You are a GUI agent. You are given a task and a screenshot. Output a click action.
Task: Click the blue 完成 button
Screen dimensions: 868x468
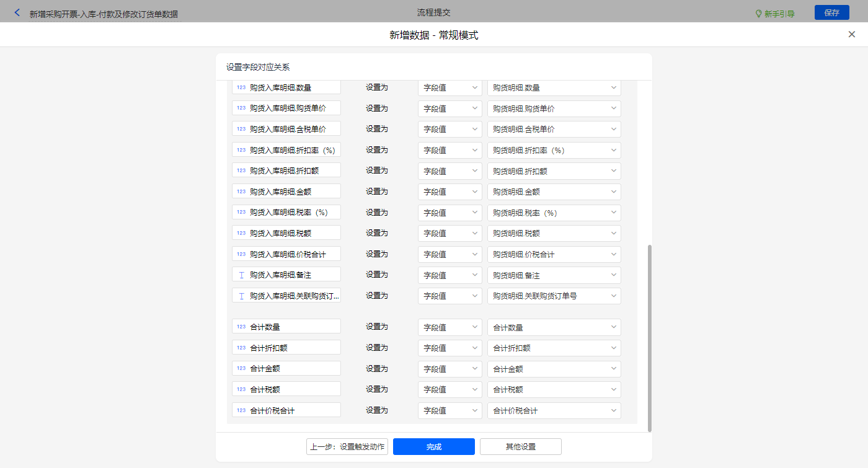click(433, 447)
